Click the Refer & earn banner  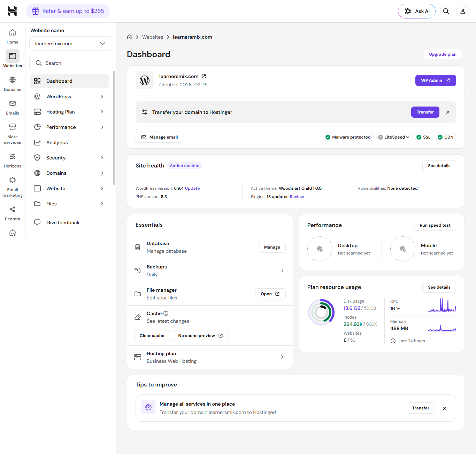pyautogui.click(x=68, y=11)
